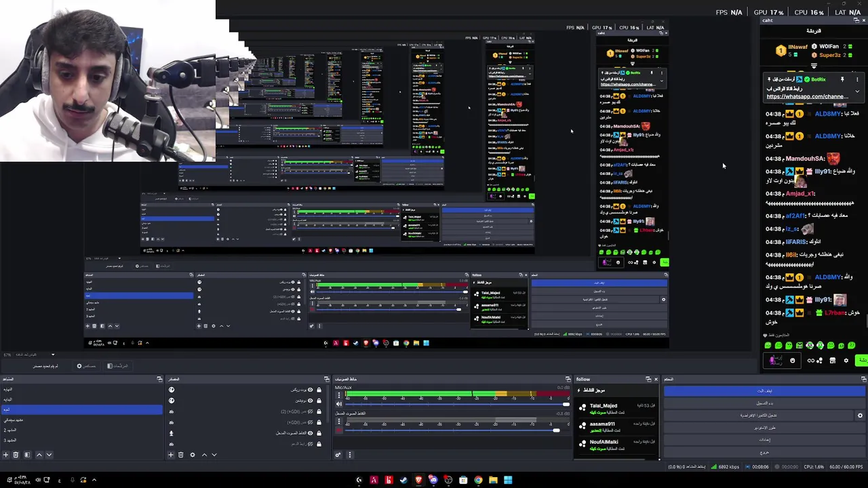Move source down with the sources down arrow
The width and height of the screenshot is (868, 488).
214,455
